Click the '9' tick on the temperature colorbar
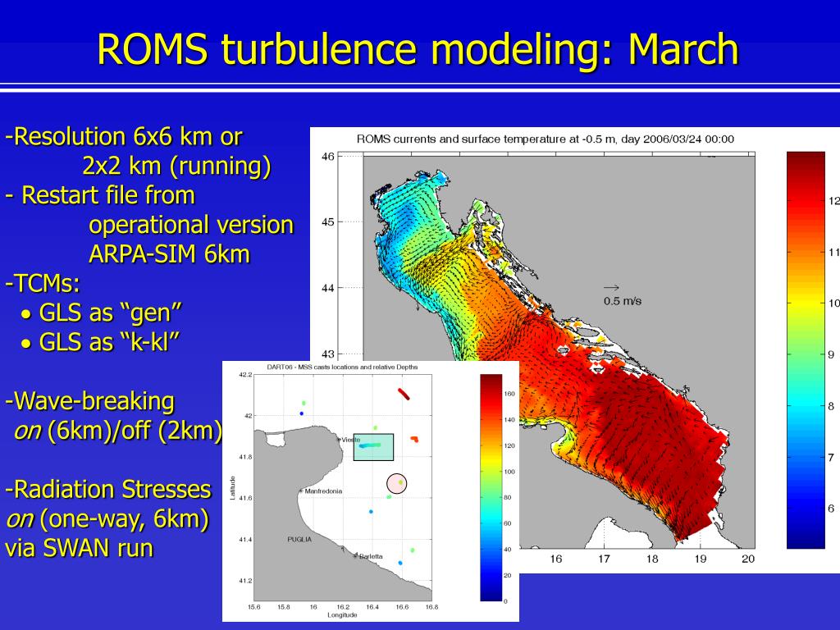The width and height of the screenshot is (840, 630). point(831,354)
